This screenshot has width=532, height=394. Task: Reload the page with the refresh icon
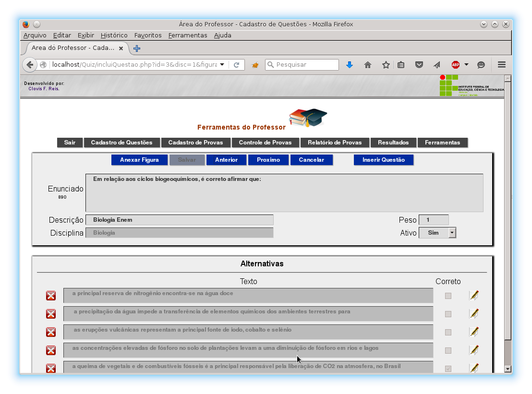point(237,64)
